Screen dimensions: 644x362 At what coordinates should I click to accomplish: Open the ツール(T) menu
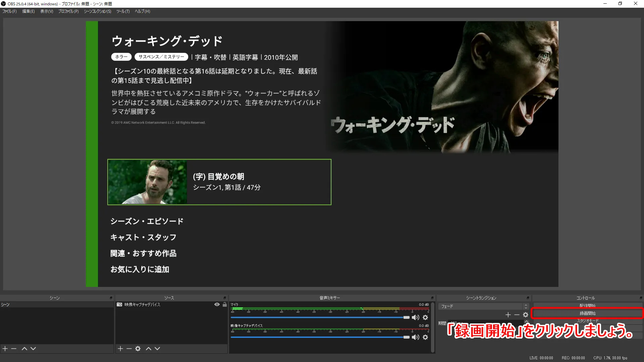coord(123,11)
